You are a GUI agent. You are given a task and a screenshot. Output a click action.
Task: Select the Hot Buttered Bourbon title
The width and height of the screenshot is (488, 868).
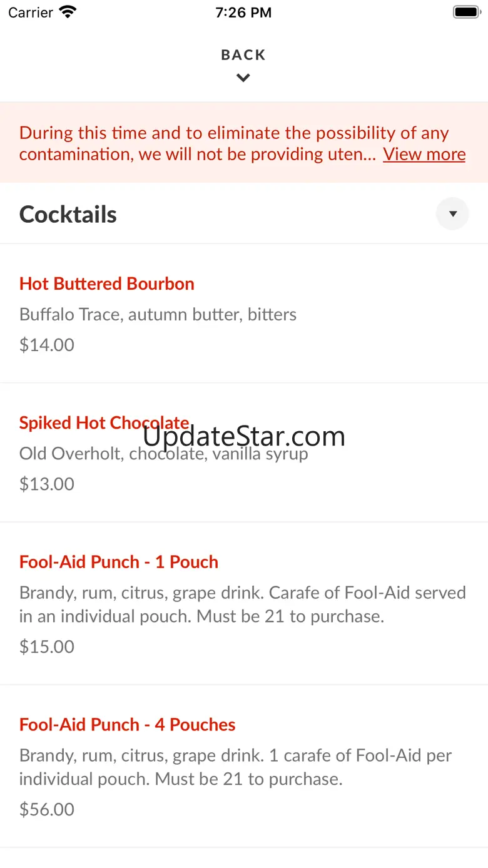point(107,283)
